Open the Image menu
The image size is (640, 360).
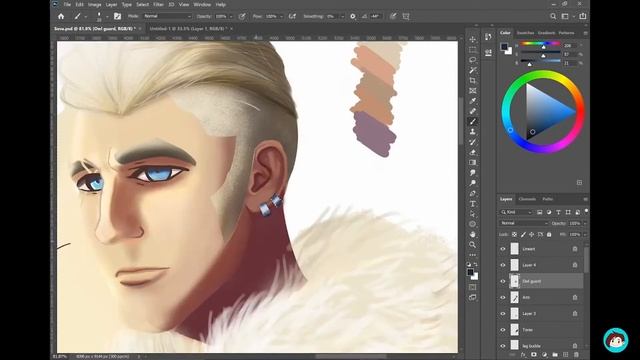point(94,4)
